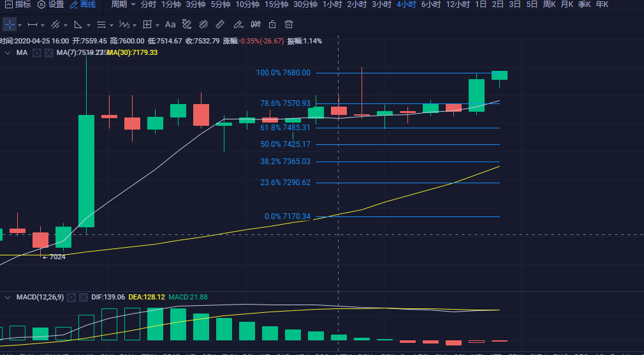Switch to the 10分钟 period

(x=247, y=4)
